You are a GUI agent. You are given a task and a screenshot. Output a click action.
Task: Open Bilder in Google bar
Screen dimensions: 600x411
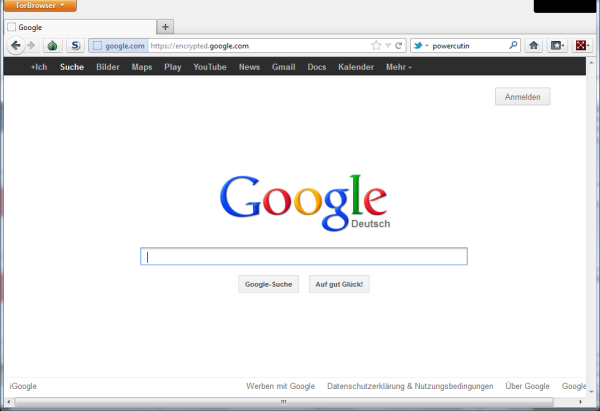point(108,67)
